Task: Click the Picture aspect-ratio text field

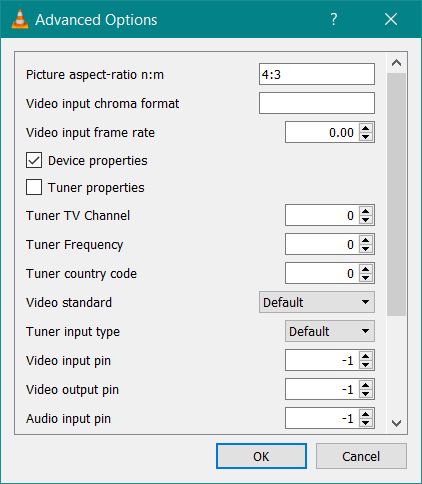Action: tap(317, 74)
